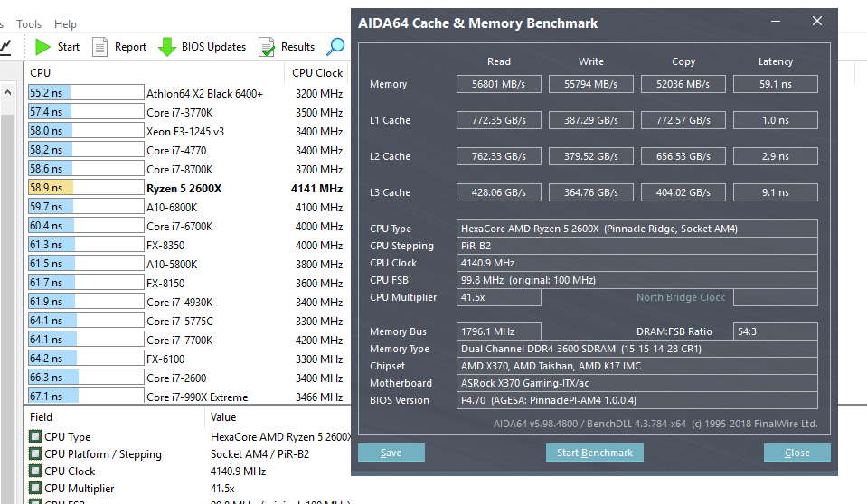Click the Start Benchmark button
867x504 pixels.
click(x=594, y=453)
